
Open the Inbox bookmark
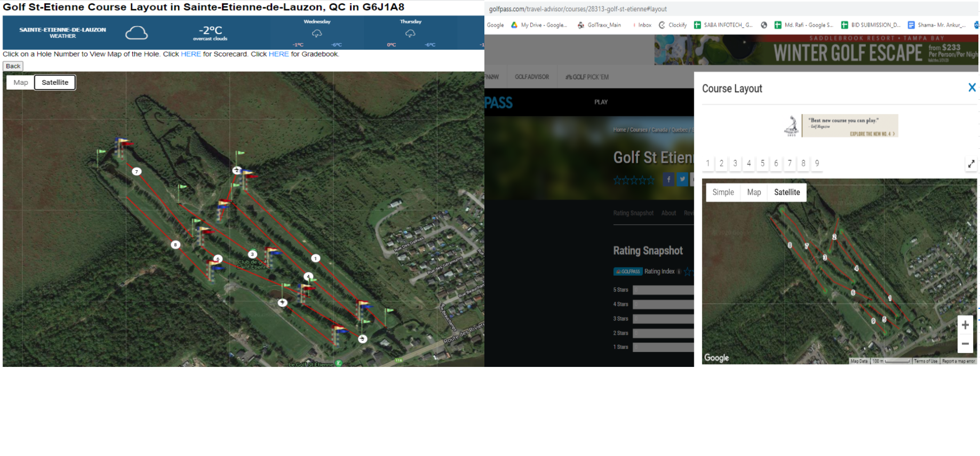[642, 25]
